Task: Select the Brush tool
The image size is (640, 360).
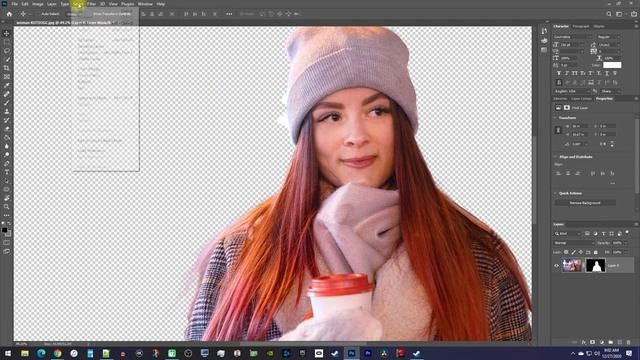Action: tap(7, 102)
